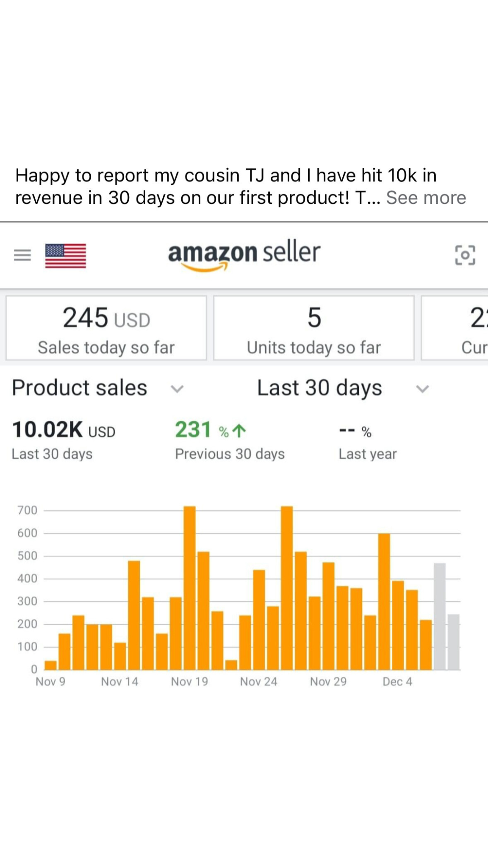Image resolution: width=488 pixels, height=868 pixels.
Task: Open the Units today so far card
Action: pyautogui.click(x=313, y=328)
